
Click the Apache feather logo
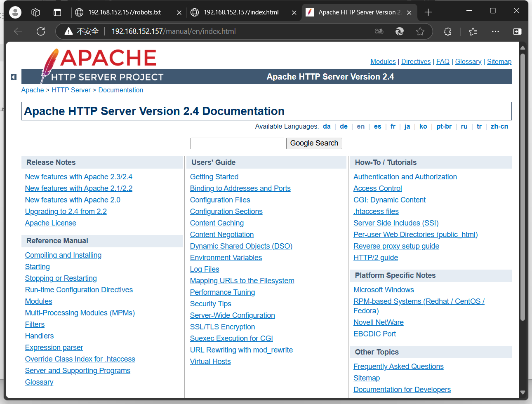(49, 66)
